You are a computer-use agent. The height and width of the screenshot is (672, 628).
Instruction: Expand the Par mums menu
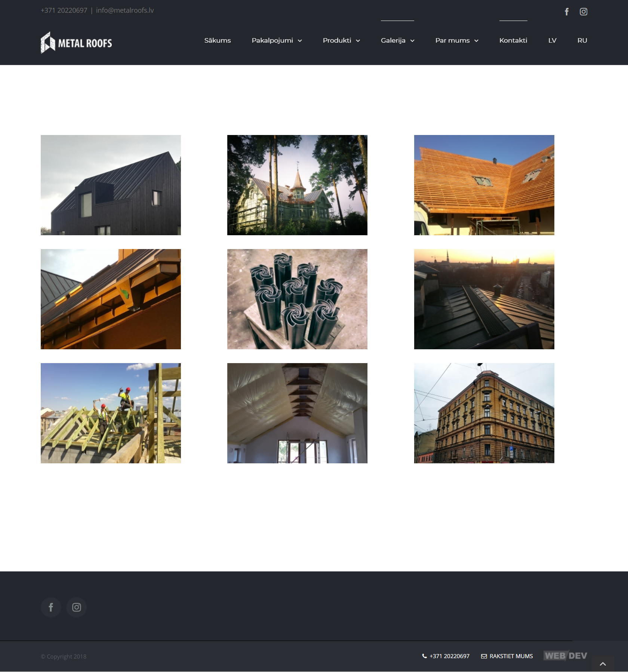456,40
